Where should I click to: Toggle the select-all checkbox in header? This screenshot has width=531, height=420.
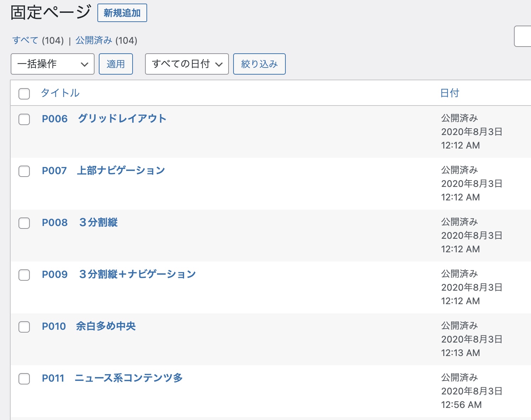tap(24, 94)
